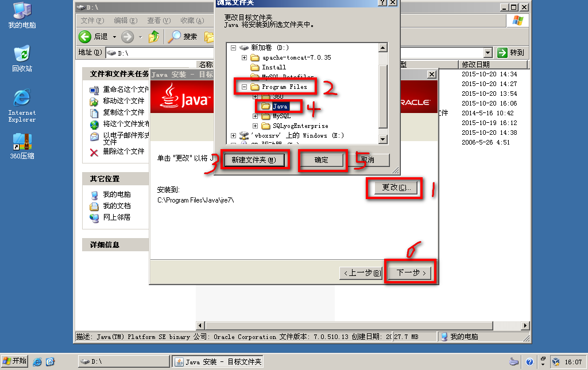
Task: Select the 回收站 recycle bin desktop icon
Action: [x=22, y=59]
